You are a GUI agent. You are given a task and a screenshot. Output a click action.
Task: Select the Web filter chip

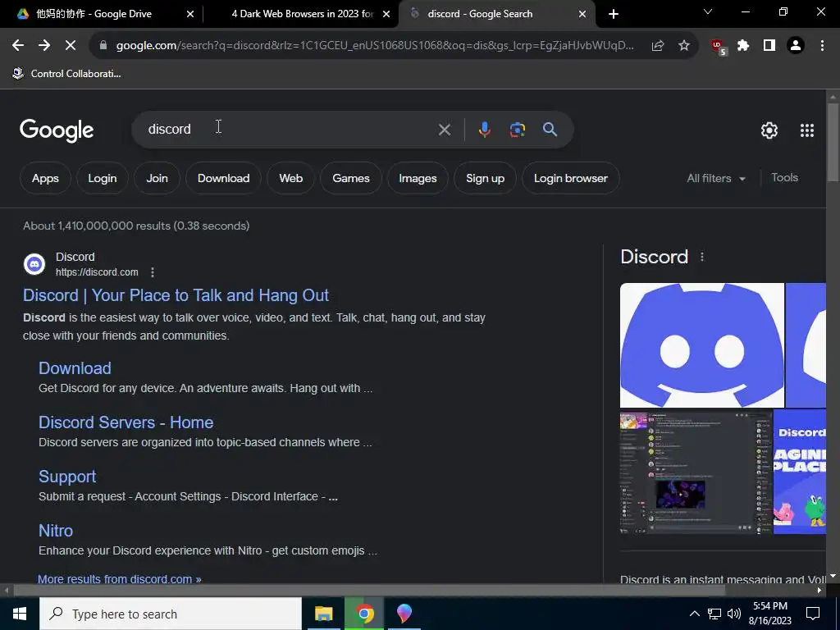291,178
